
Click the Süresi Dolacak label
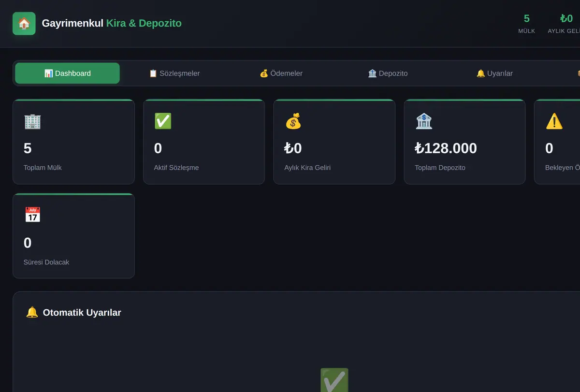coord(46,262)
